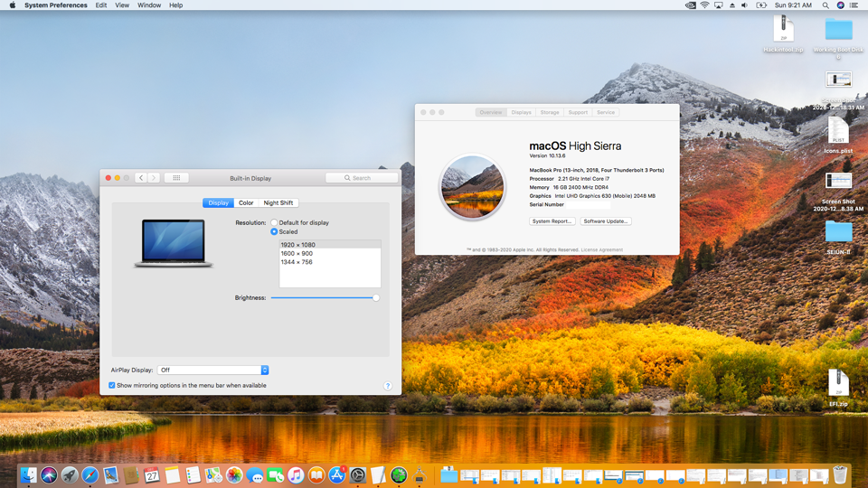The image size is (868, 488).
Task: Click display preferences help button
Action: pos(388,386)
